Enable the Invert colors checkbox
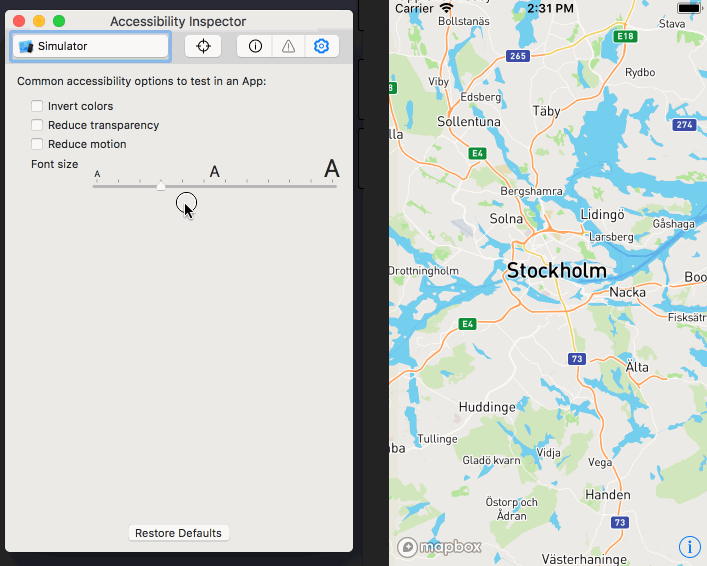The image size is (707, 566). pyautogui.click(x=37, y=106)
